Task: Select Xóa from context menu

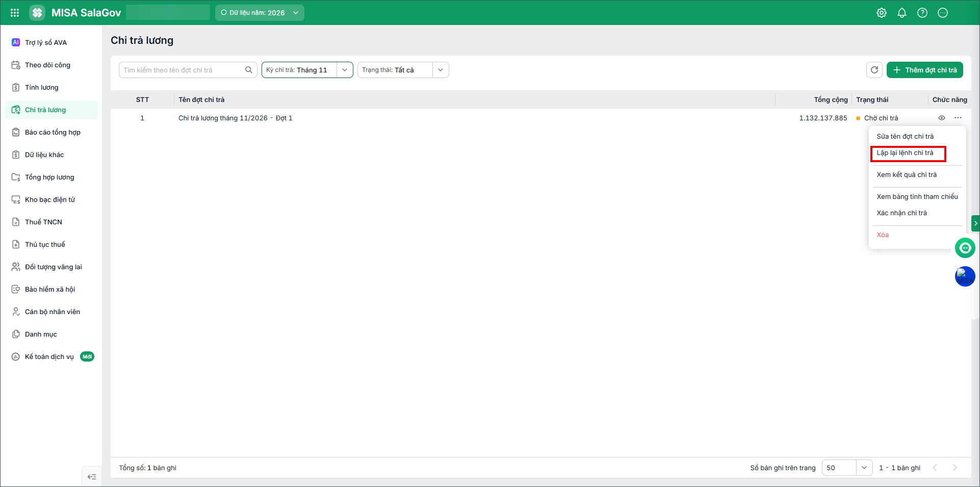Action: tap(883, 235)
